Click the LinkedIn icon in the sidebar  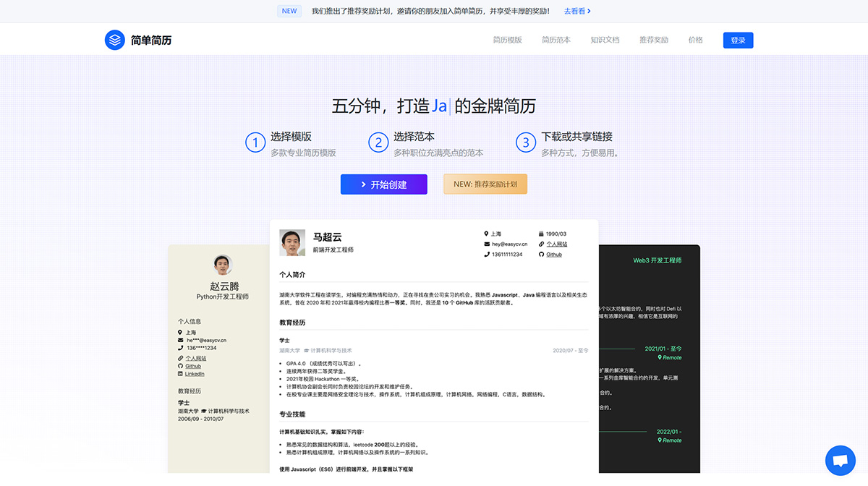pyautogui.click(x=180, y=373)
